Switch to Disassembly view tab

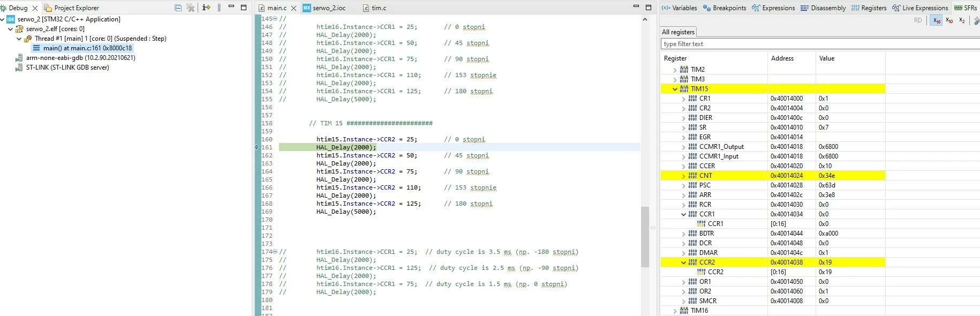click(823, 8)
